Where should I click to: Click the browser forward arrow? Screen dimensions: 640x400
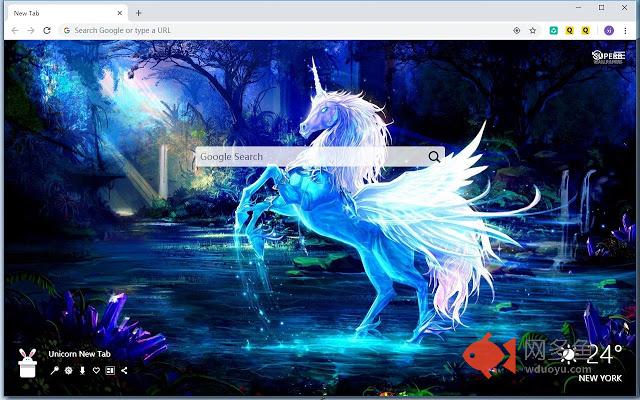(31, 31)
